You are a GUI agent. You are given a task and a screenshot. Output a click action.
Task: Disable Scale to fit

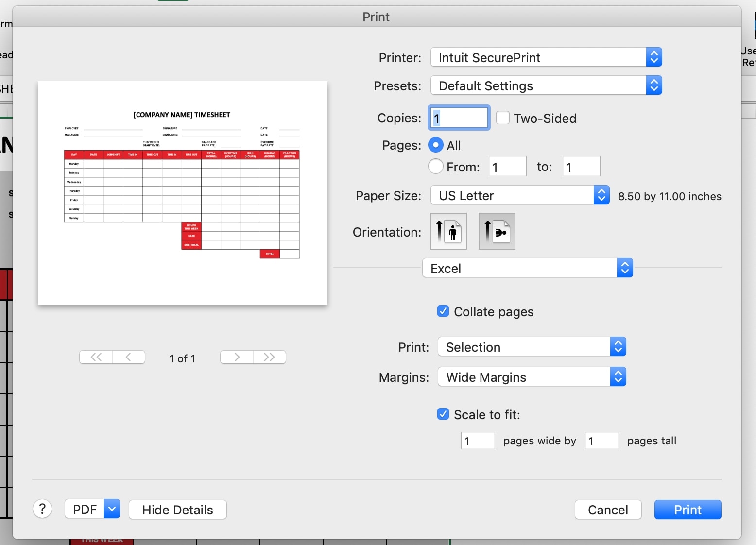click(443, 414)
